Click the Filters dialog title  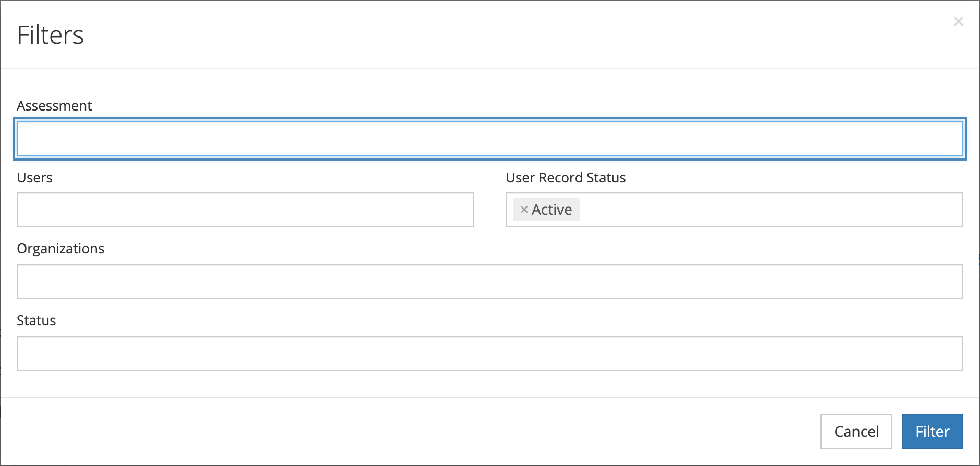click(51, 35)
